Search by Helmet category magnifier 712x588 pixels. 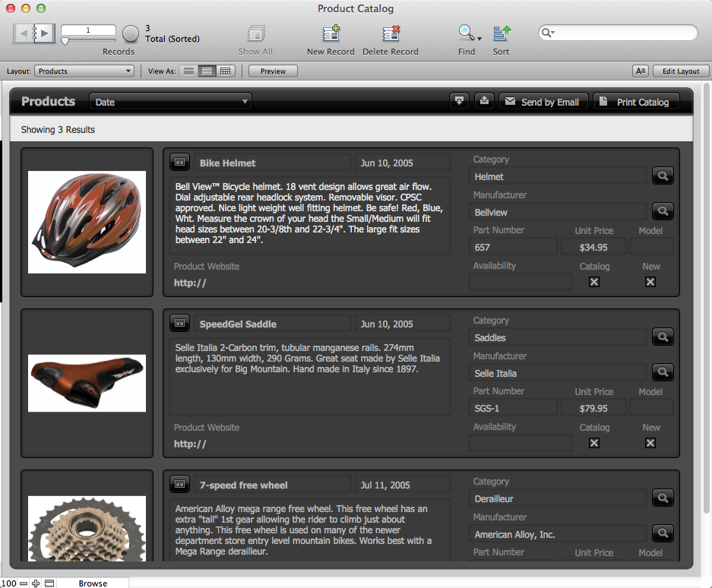tap(663, 175)
